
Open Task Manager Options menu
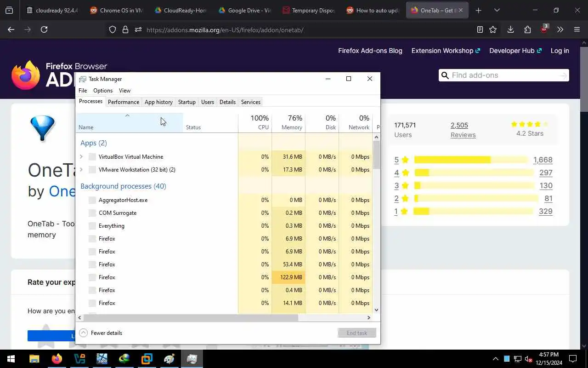pos(103,91)
